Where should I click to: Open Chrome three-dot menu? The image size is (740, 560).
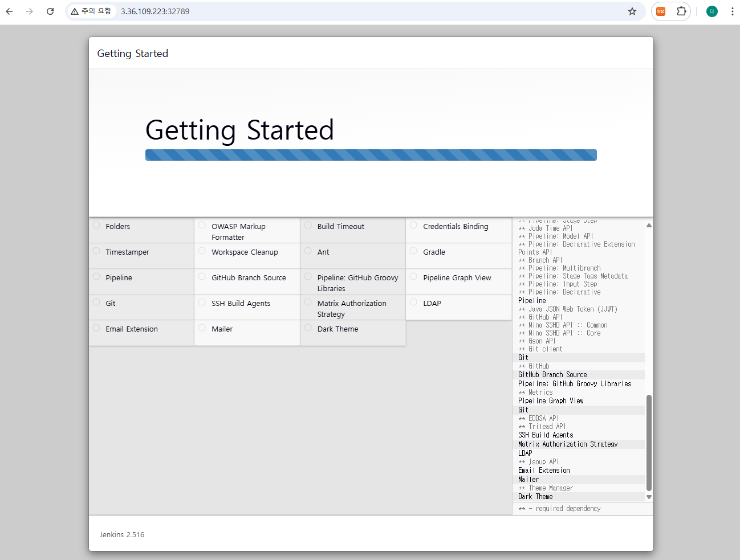tap(732, 11)
